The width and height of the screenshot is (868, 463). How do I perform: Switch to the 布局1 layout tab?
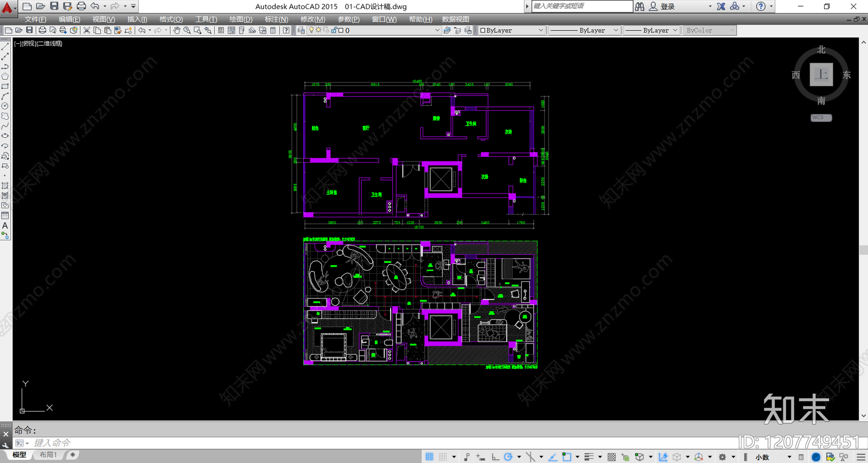click(48, 455)
